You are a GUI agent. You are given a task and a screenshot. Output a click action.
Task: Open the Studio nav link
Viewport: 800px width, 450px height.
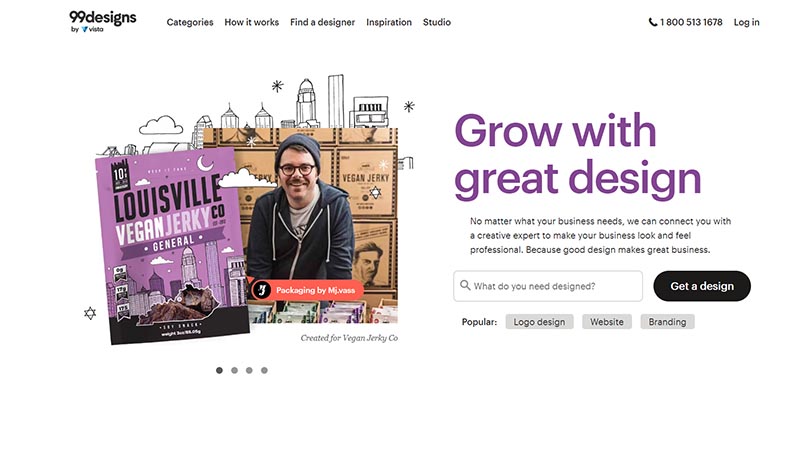437,22
